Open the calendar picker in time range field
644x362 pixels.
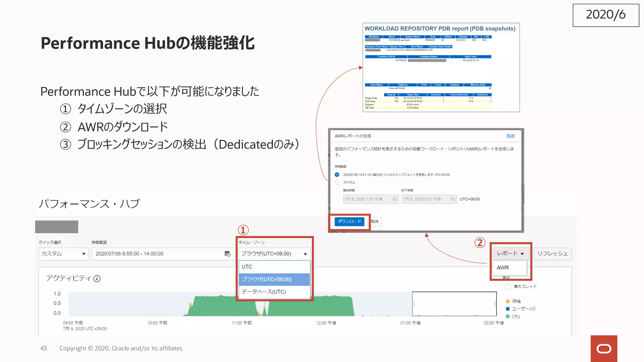[227, 254]
